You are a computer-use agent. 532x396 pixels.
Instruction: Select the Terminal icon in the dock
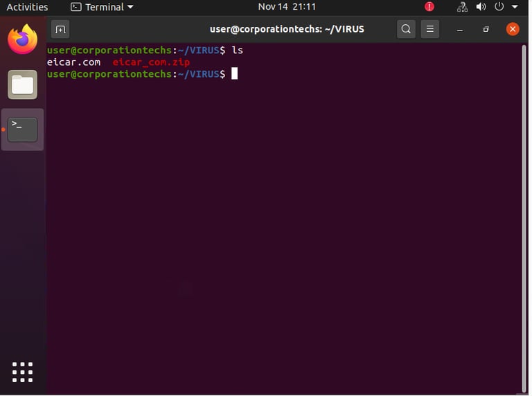pyautogui.click(x=22, y=129)
